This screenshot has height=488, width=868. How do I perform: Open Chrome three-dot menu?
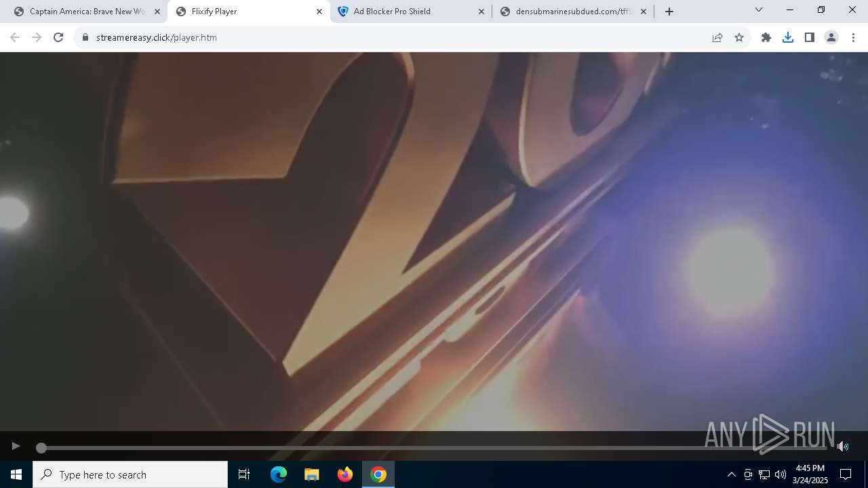click(853, 37)
